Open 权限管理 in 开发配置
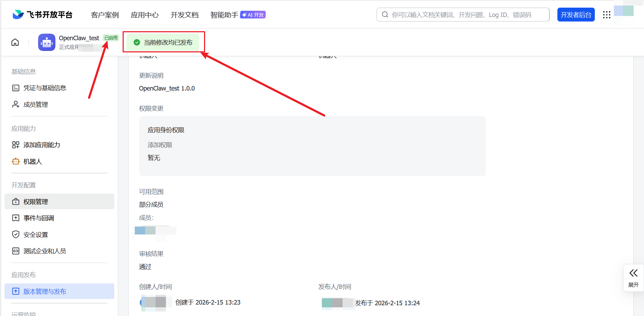The image size is (644, 316). [x=36, y=201]
